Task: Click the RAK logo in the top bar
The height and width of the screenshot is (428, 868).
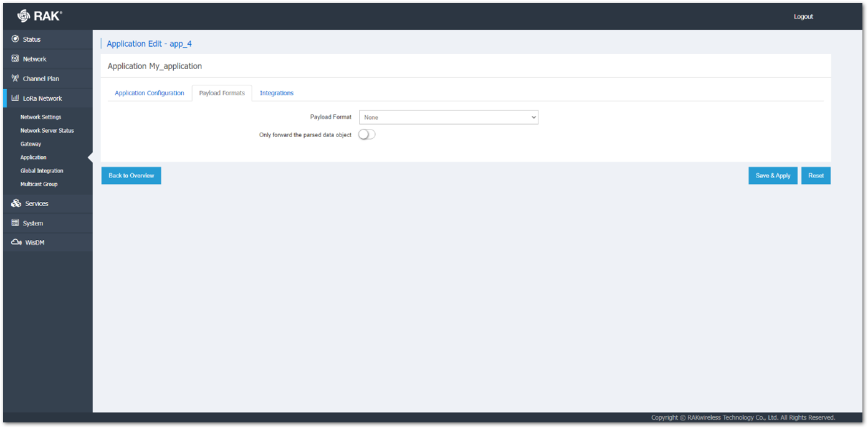Action: coord(40,16)
